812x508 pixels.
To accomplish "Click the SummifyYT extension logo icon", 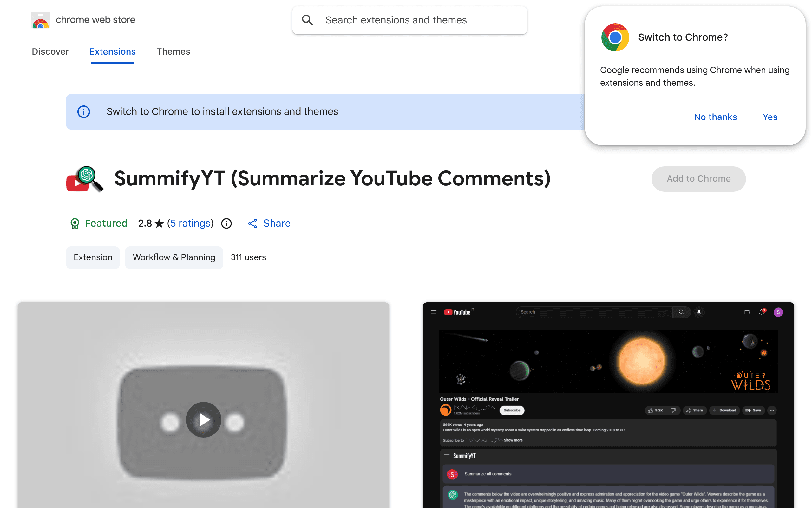I will point(85,179).
